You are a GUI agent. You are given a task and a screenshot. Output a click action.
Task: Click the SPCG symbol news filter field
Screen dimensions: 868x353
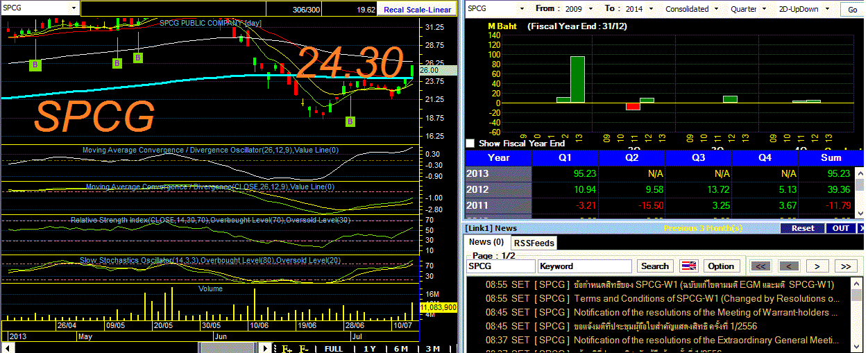click(x=500, y=266)
